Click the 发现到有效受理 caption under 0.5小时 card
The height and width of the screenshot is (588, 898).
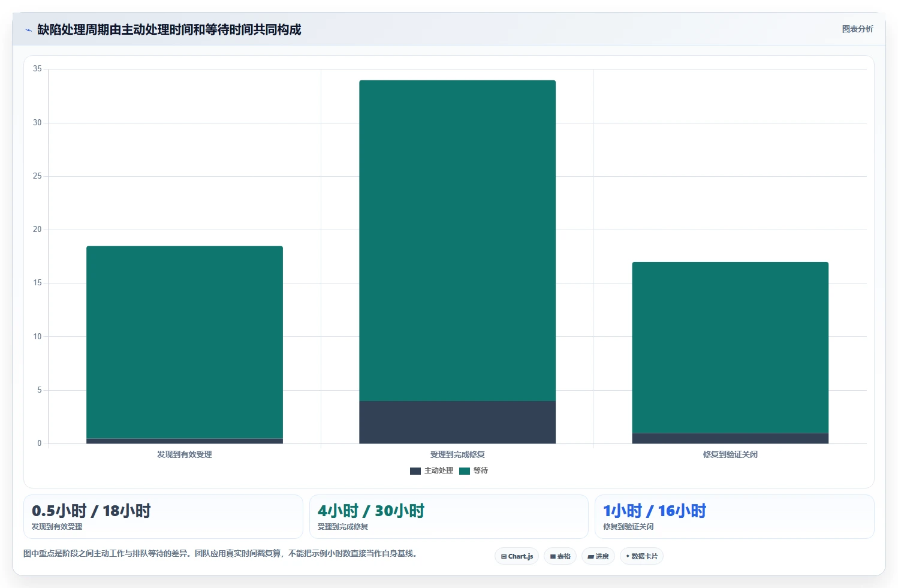[x=57, y=527]
